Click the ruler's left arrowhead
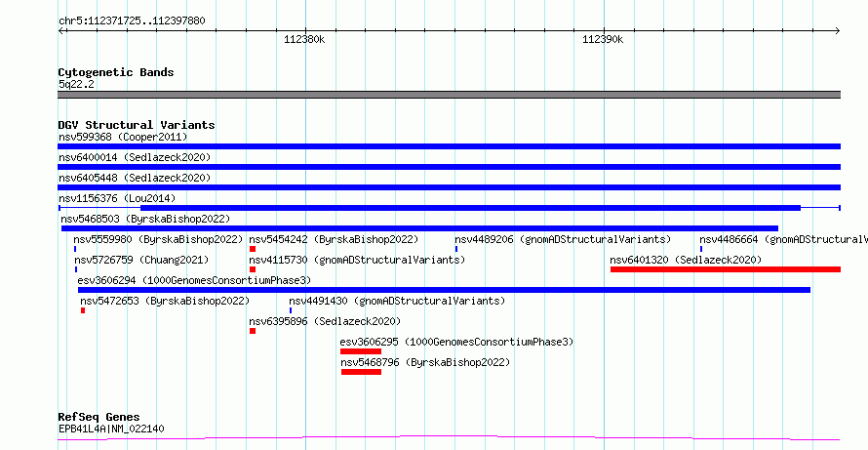Image resolution: width=868 pixels, height=450 pixels. 60,30
